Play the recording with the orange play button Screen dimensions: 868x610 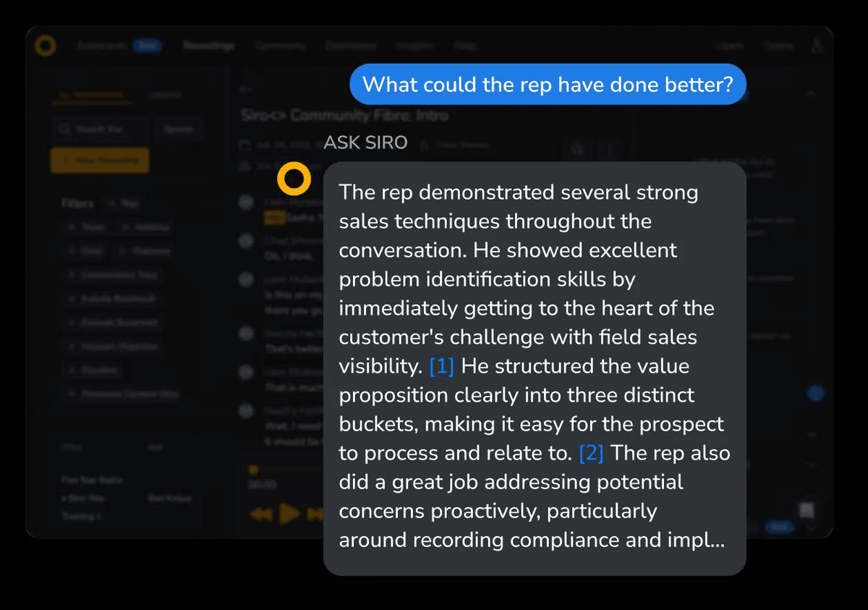[289, 513]
